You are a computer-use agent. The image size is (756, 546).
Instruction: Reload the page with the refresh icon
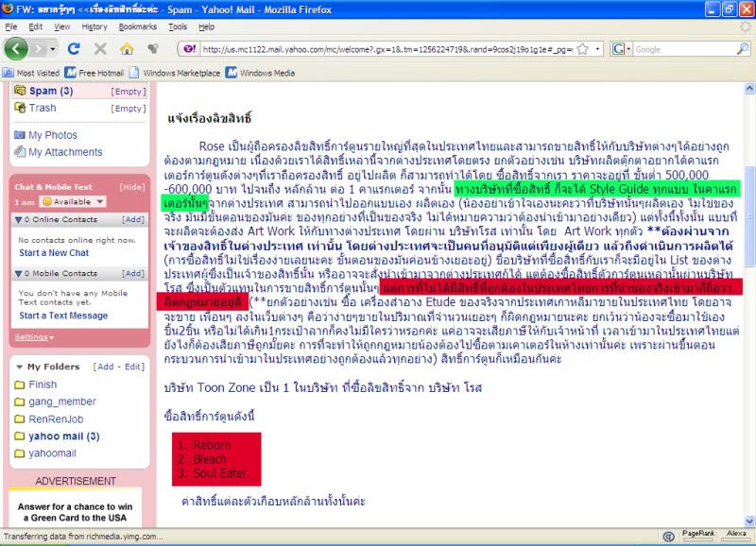point(74,49)
